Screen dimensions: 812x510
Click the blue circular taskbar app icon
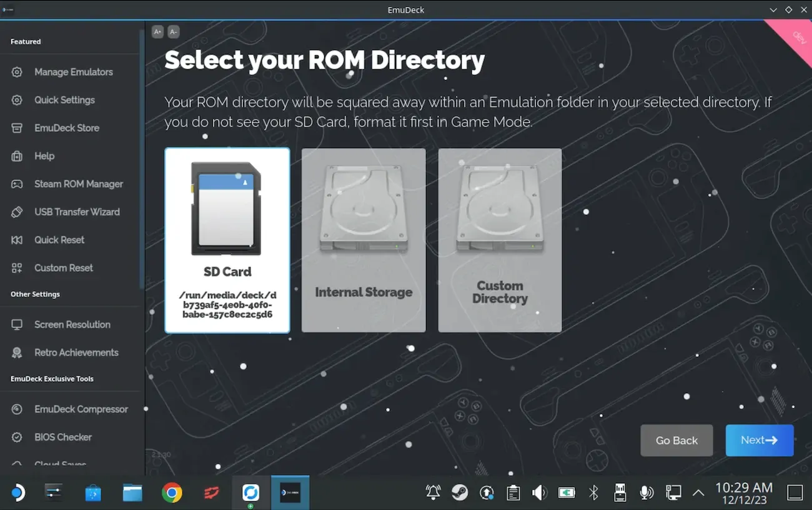[250, 493]
